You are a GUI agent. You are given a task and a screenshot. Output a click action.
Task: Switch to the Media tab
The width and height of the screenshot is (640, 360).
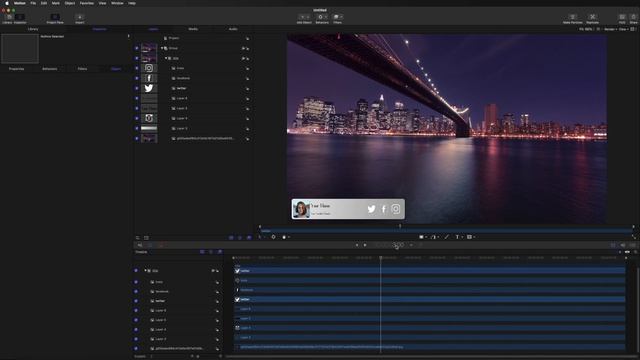193,29
